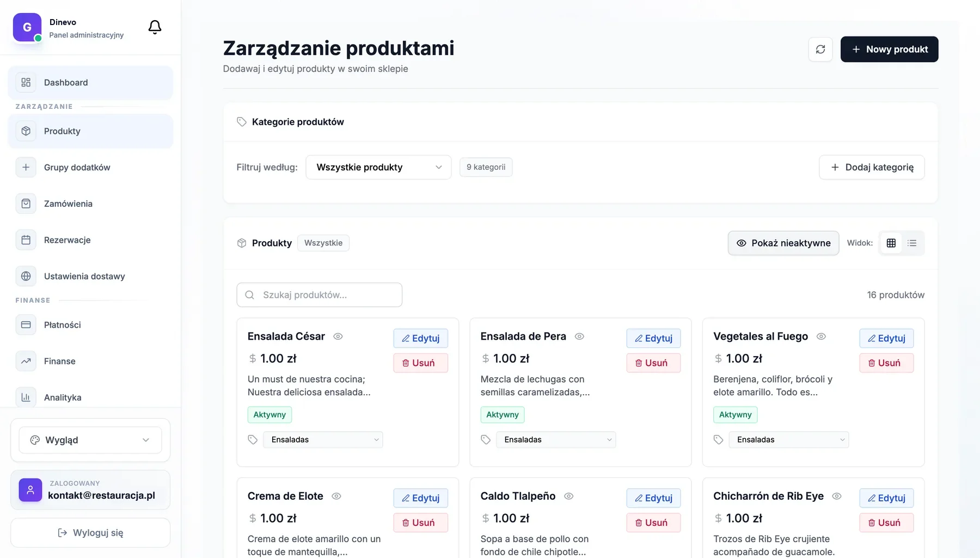The image size is (980, 558).
Task: Toggle visibility eye of Crema de Elote
Action: [336, 496]
